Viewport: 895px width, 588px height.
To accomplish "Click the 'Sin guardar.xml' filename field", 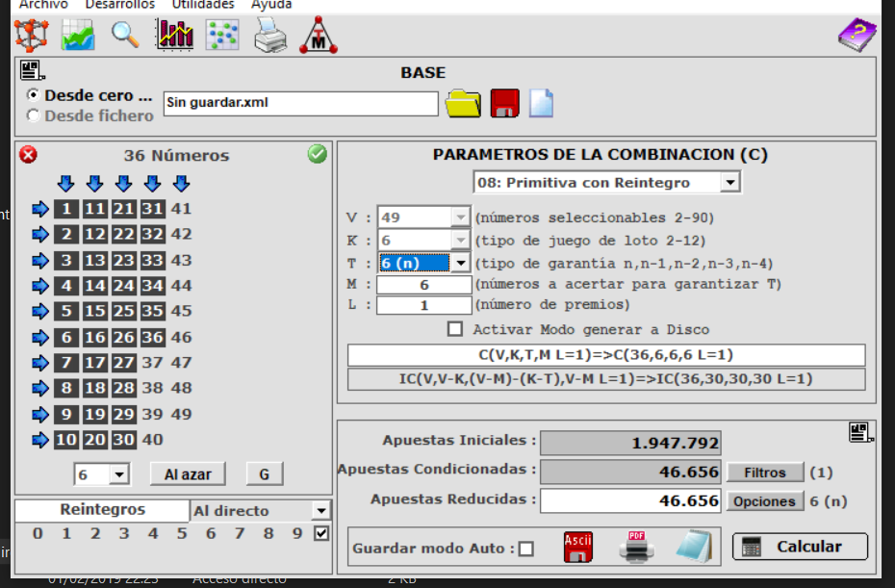I will 301,103.
